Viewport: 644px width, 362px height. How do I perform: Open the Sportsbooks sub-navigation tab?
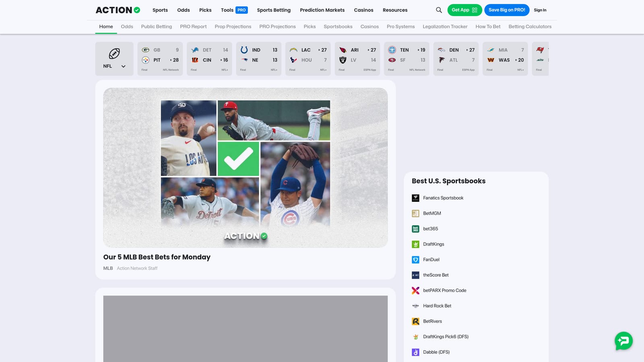pos(338,27)
